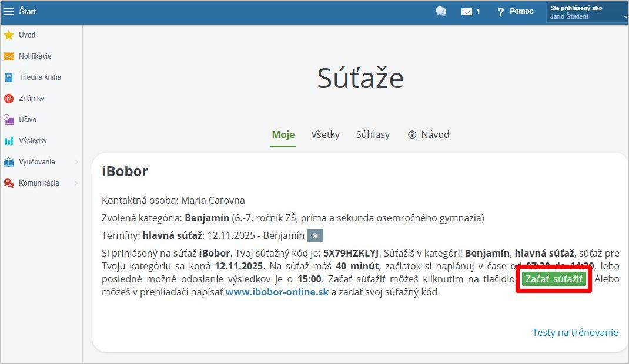Screen dimensions: 629x364
Task: Open the www.ibobor-online.sk link
Action: (277, 292)
